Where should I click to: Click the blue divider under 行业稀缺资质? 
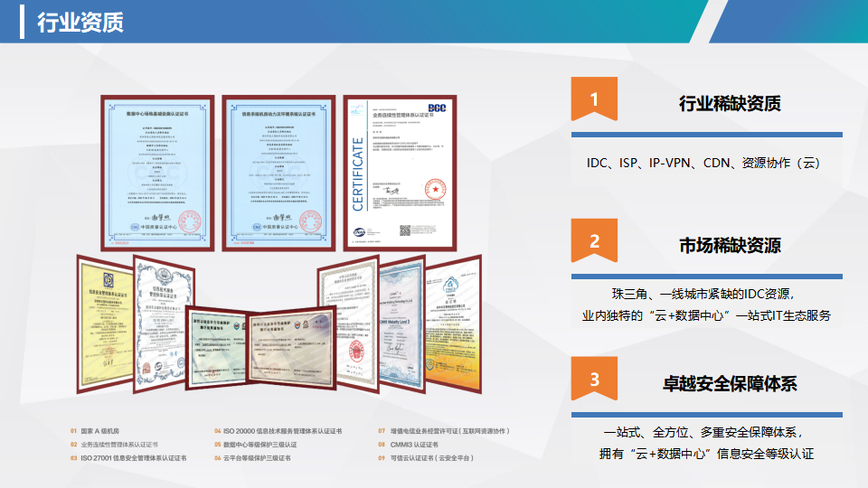pos(706,135)
